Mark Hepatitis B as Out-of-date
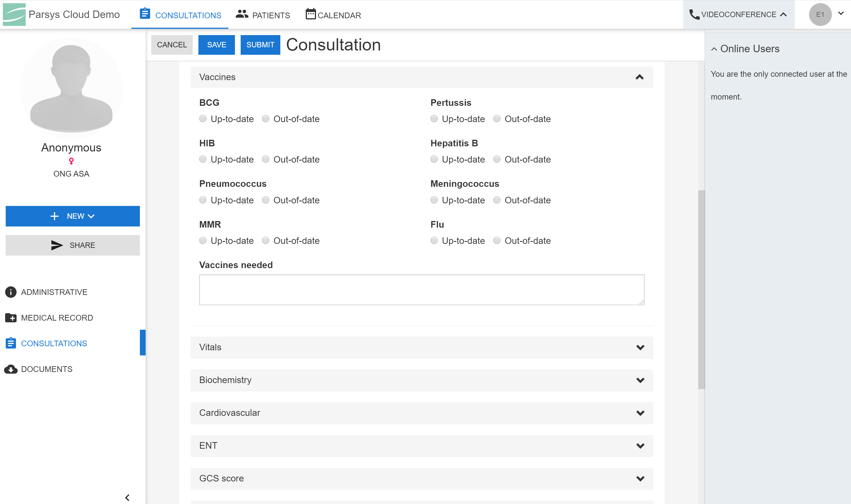851x504 pixels. click(497, 159)
